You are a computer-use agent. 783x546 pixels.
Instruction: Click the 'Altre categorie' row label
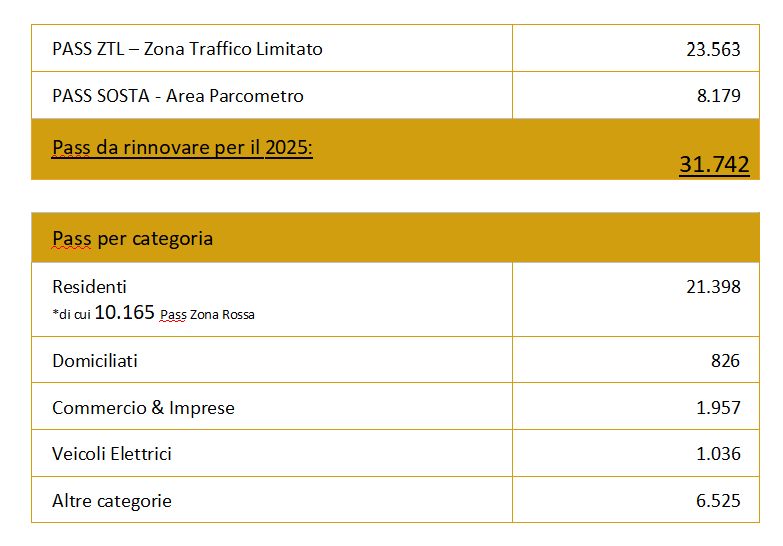coord(112,501)
